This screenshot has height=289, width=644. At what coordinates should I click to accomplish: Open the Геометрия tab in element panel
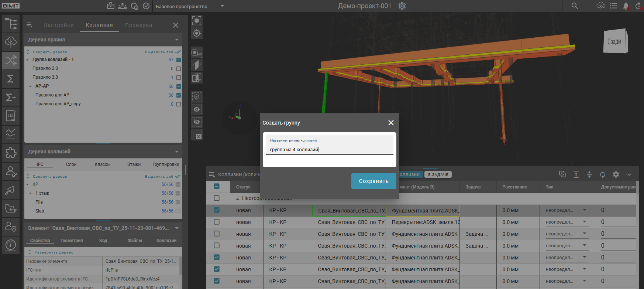tap(72, 241)
